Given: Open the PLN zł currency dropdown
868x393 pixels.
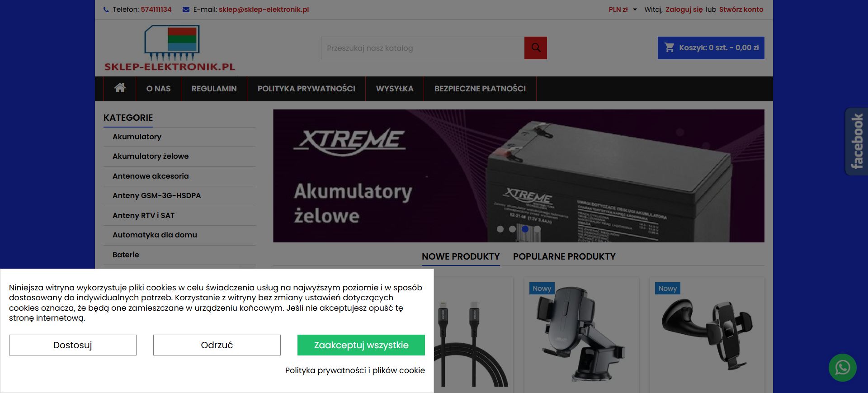Looking at the screenshot, I should tap(623, 9).
